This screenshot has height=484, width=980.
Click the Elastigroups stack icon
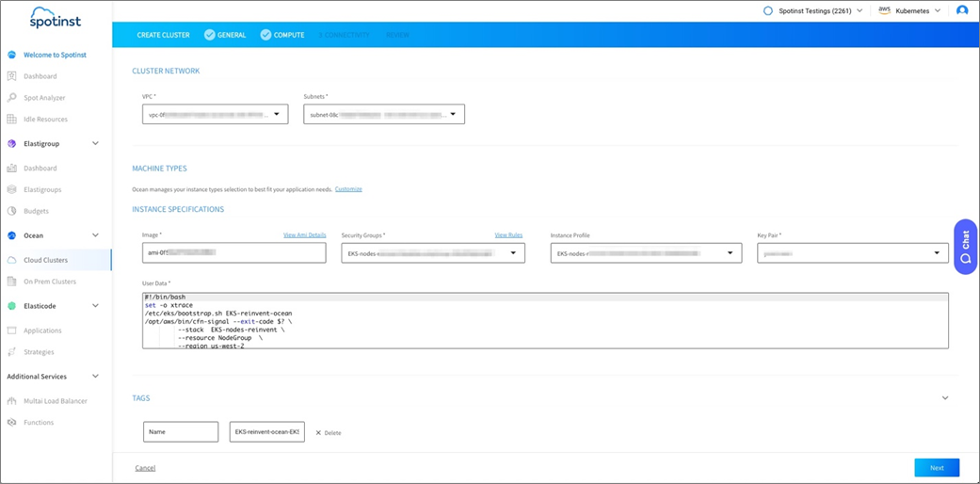(x=11, y=189)
